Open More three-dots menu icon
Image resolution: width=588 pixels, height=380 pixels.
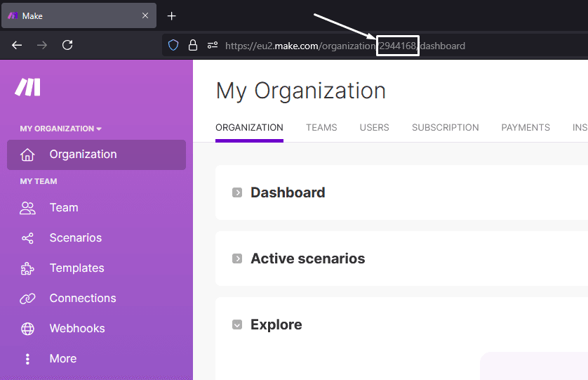pyautogui.click(x=27, y=359)
